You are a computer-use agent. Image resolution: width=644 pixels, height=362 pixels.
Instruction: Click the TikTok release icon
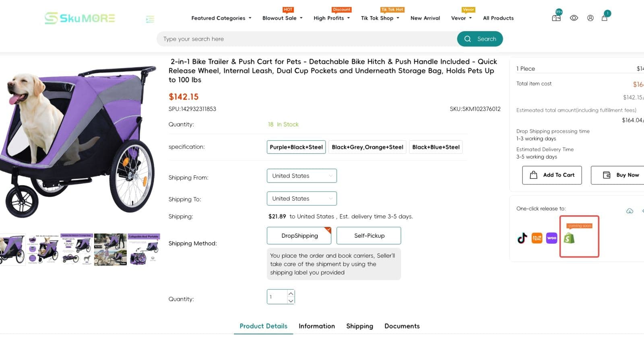[522, 238]
